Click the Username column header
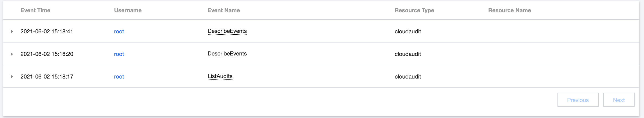The width and height of the screenshot is (644, 118). click(128, 10)
